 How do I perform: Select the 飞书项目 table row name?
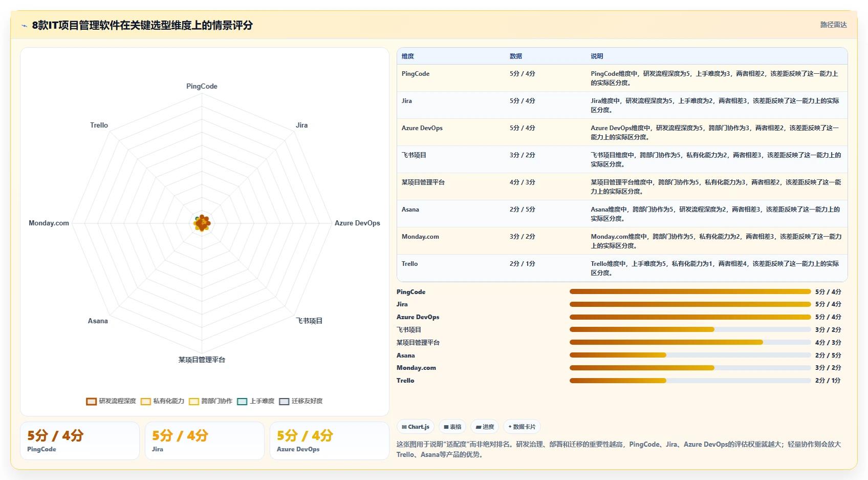(x=414, y=155)
